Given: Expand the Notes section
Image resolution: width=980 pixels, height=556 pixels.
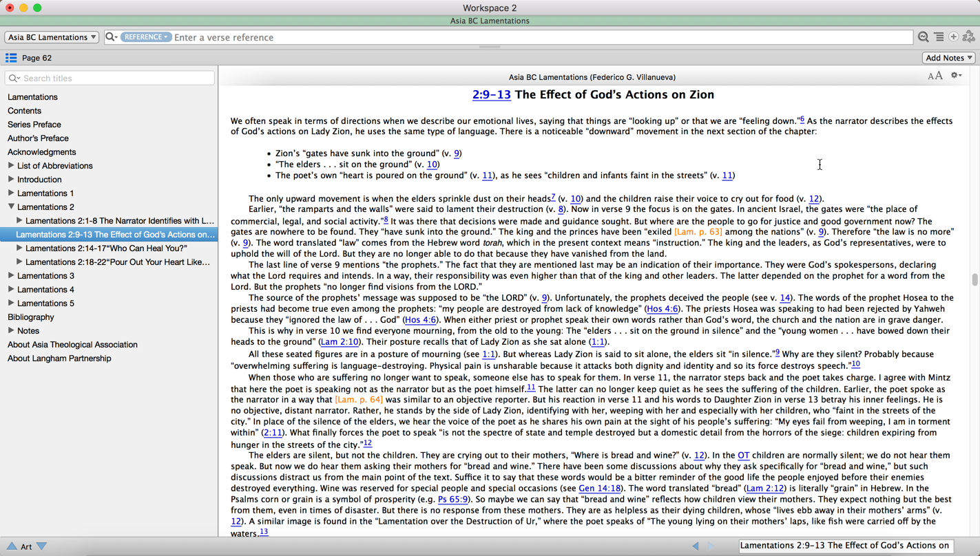Looking at the screenshot, I should point(11,330).
